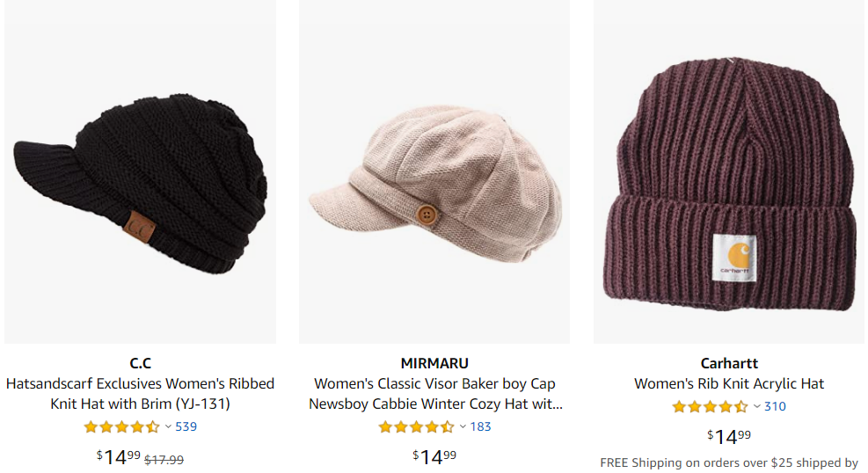Click the $14.99 price under the MIRMARU cap
The height and width of the screenshot is (473, 868).
point(434,456)
